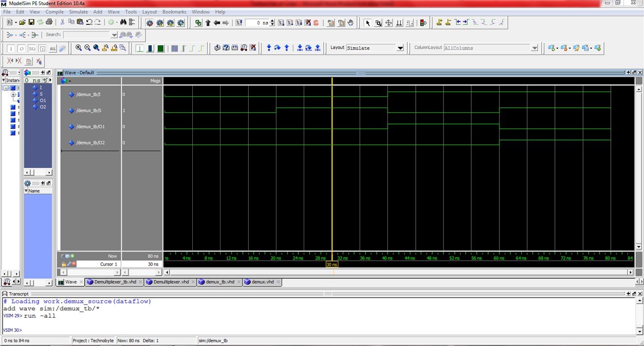Viewport: 644px width, 346px height.
Task: Collapse the top Instance tree node
Action: pyautogui.click(x=6, y=88)
